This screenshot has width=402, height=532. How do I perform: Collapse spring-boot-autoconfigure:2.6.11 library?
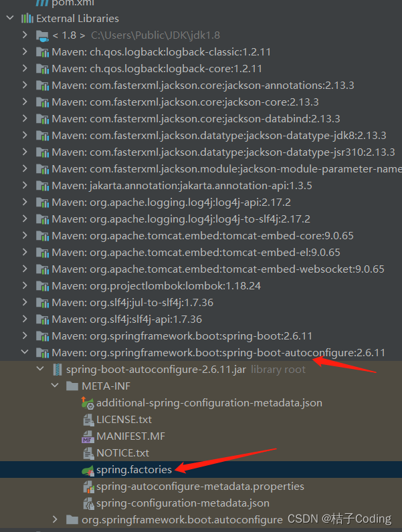25,352
